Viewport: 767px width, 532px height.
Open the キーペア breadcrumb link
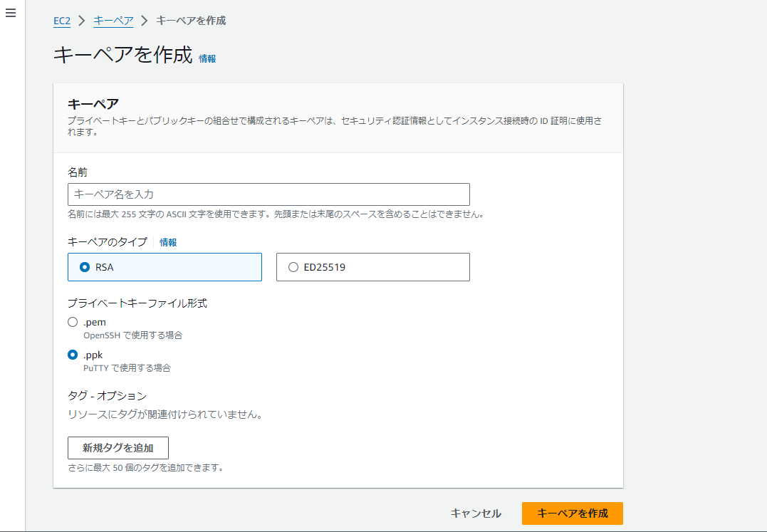point(113,21)
